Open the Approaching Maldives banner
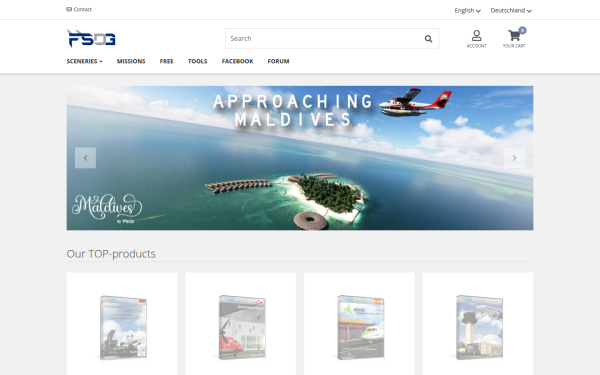Screen dimensions: 600x375 pos(300,158)
